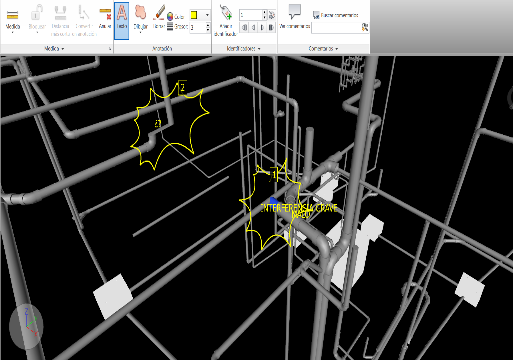This screenshot has width=513, height=360.
Task: Click the tag number 1 label
Action: point(274,174)
